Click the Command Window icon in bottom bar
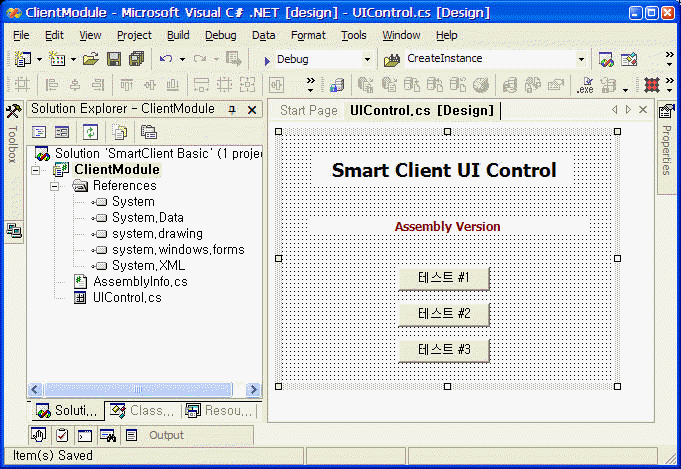 85,435
